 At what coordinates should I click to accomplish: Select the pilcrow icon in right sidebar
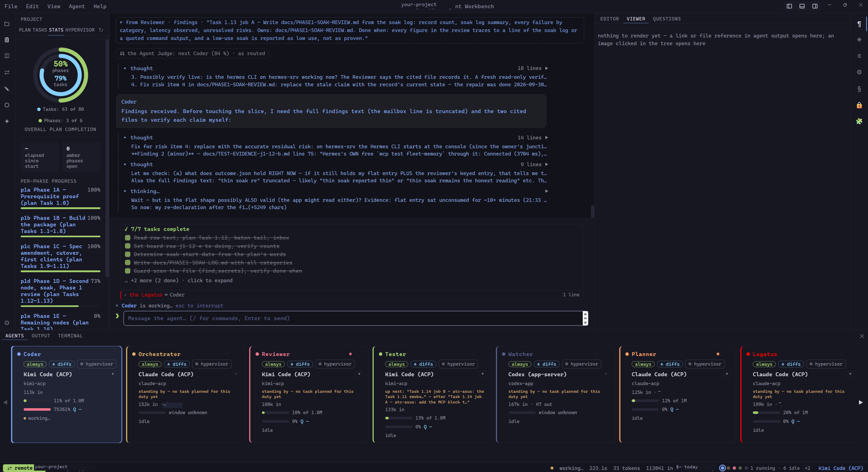coord(859,24)
